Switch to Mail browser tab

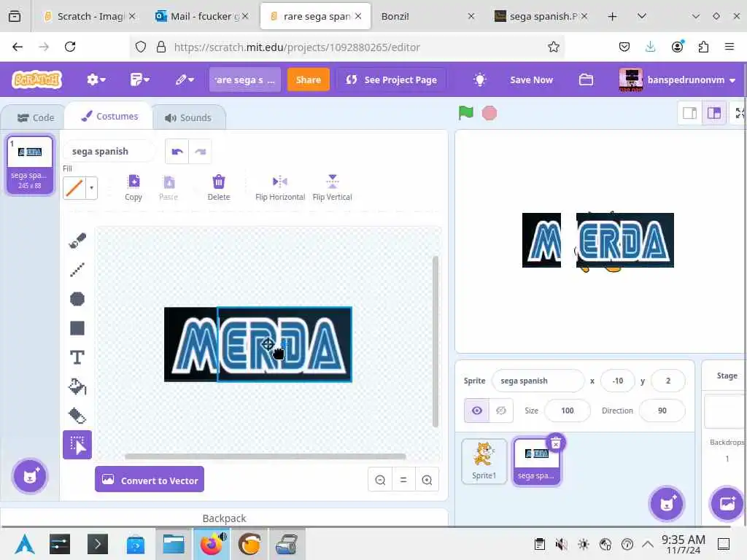coord(202,16)
